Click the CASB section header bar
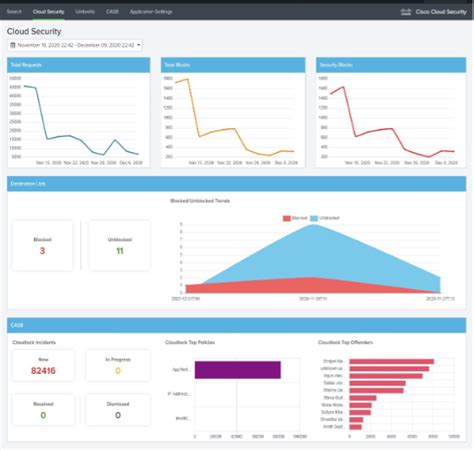Screen dimensions: 474x450 [x=237, y=325]
